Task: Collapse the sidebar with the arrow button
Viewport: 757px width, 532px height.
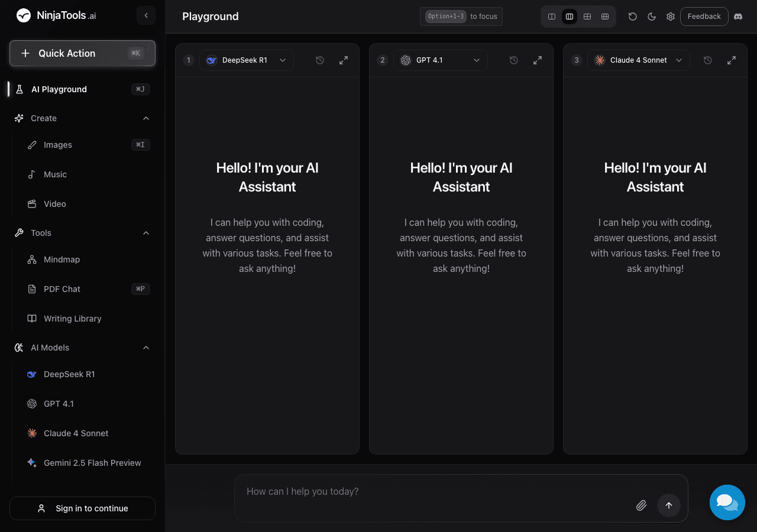Action: (146, 15)
